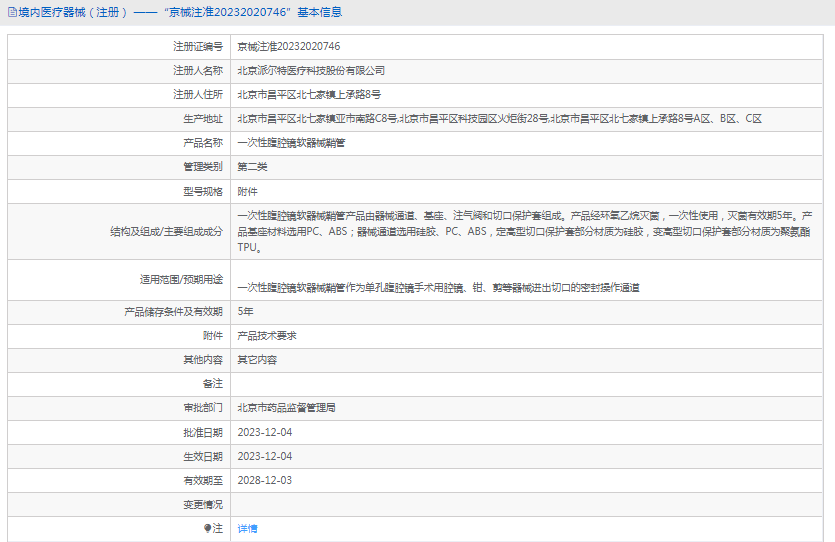Click registrant address 北京市昌平区北七家镇上承路8号

[x=309, y=95]
